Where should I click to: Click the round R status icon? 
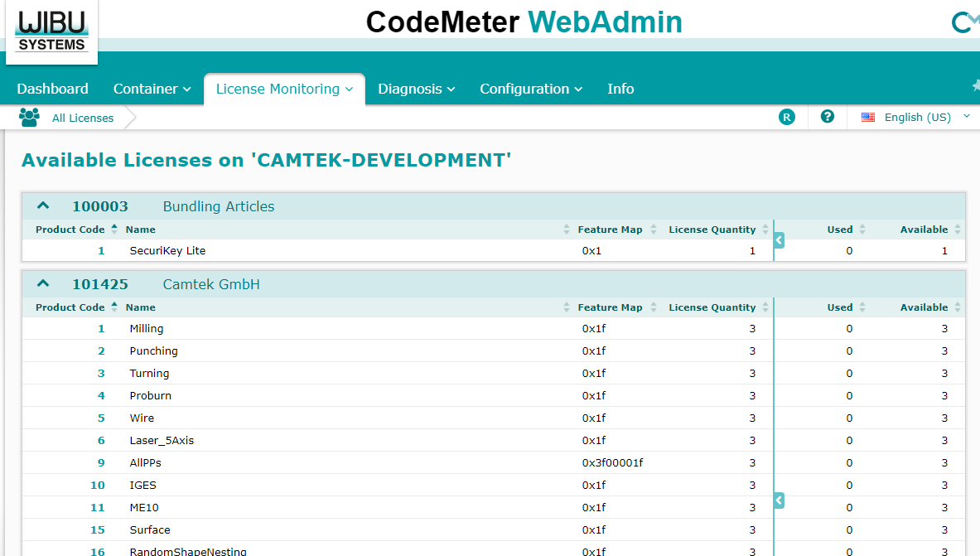click(787, 117)
